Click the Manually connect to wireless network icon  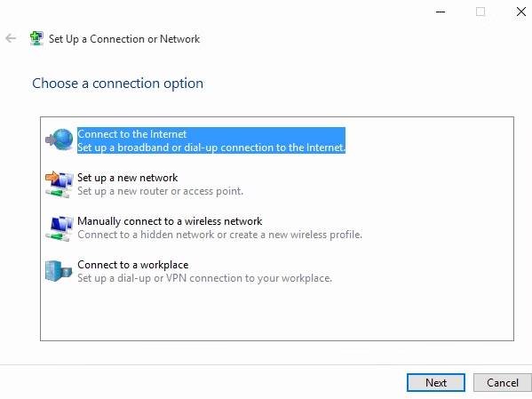coord(59,228)
